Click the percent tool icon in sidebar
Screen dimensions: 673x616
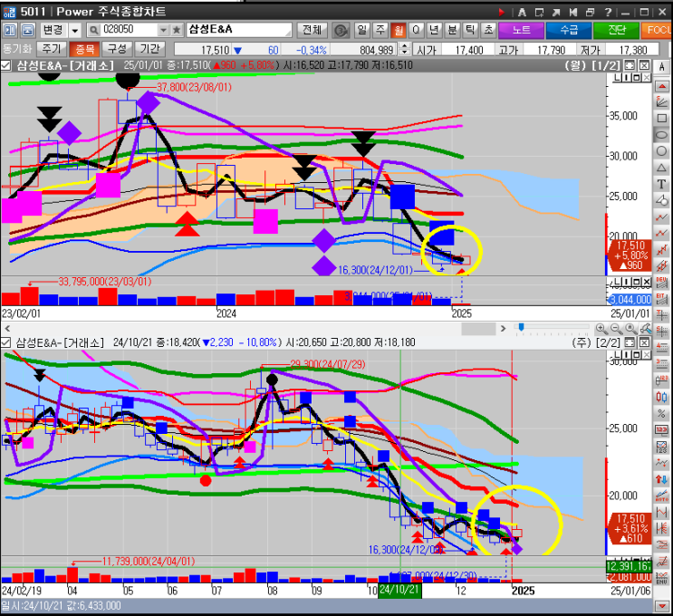coord(661,413)
